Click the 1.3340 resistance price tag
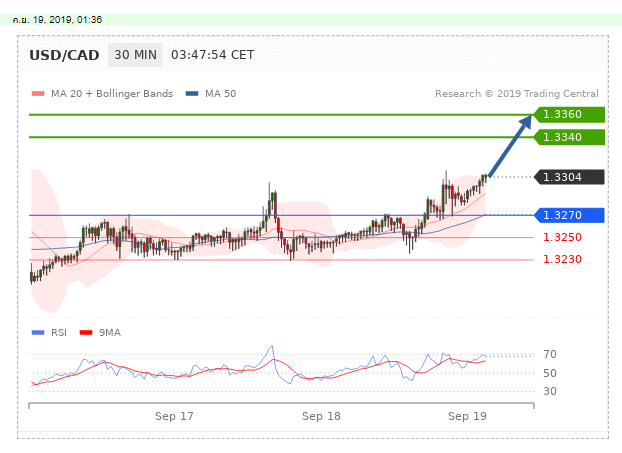The width and height of the screenshot is (622, 453). (569, 137)
